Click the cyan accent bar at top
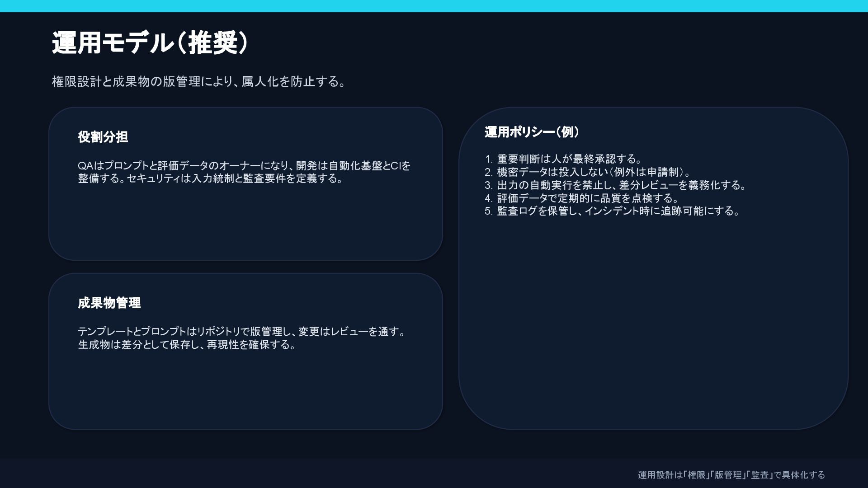This screenshot has width=868, height=488. click(x=434, y=6)
